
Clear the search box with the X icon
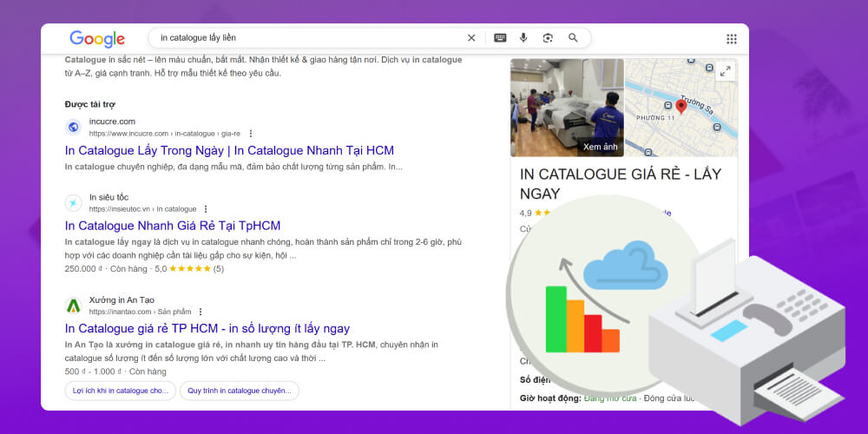coord(471,37)
